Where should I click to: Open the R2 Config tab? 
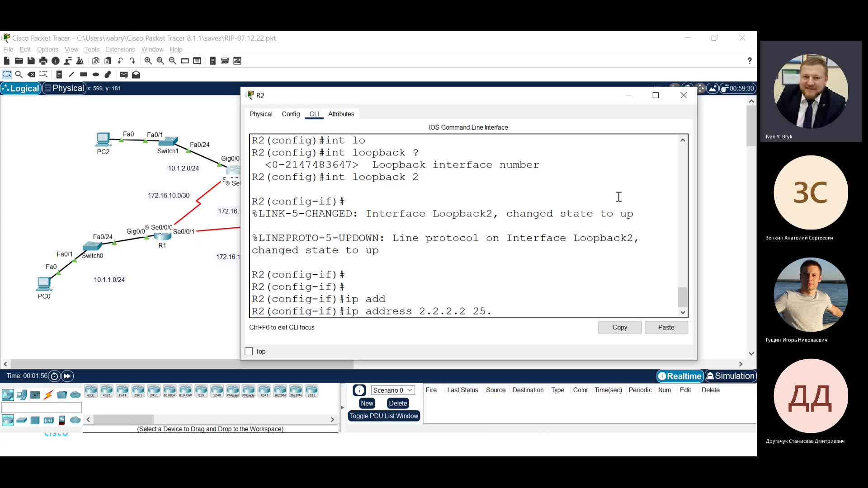click(x=291, y=114)
